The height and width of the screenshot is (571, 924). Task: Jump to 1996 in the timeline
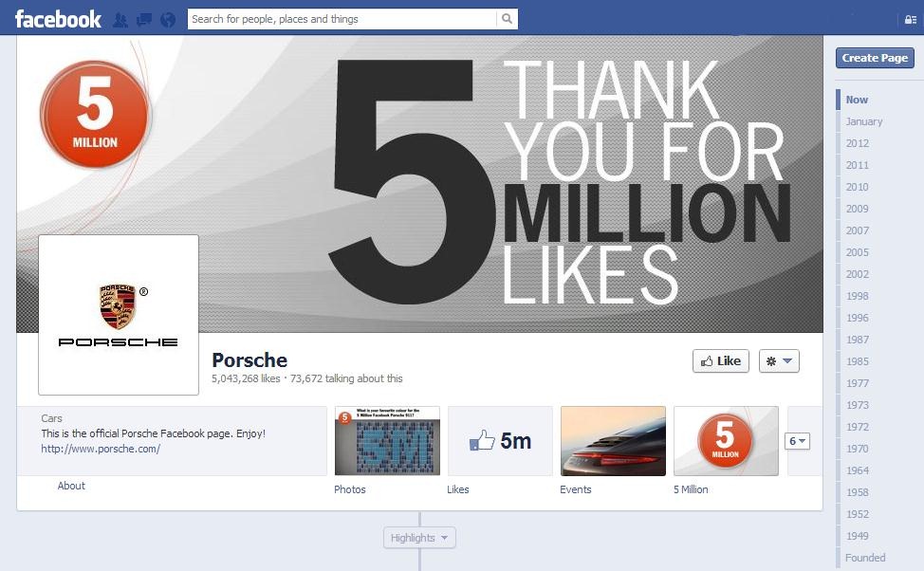point(858,318)
